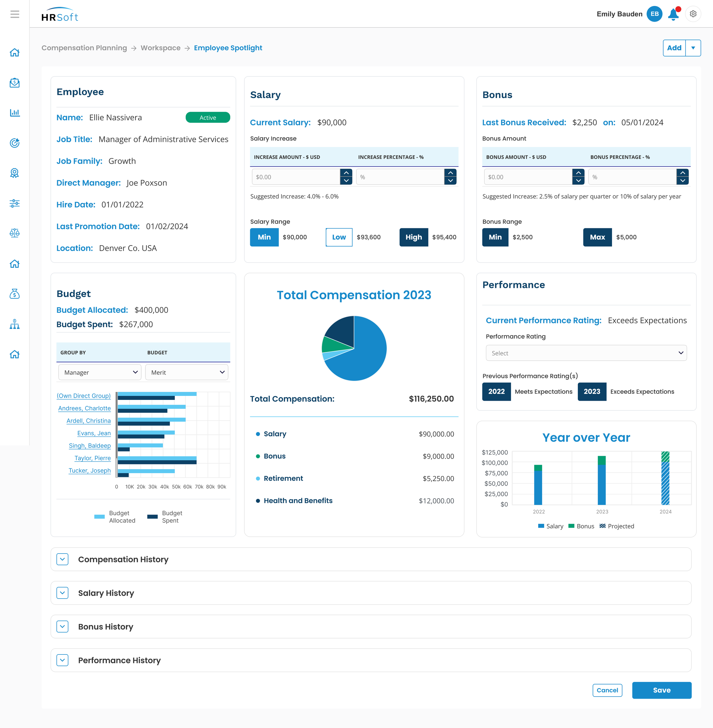713x728 pixels.
Task: Toggle the Low salary range button
Action: tap(339, 237)
